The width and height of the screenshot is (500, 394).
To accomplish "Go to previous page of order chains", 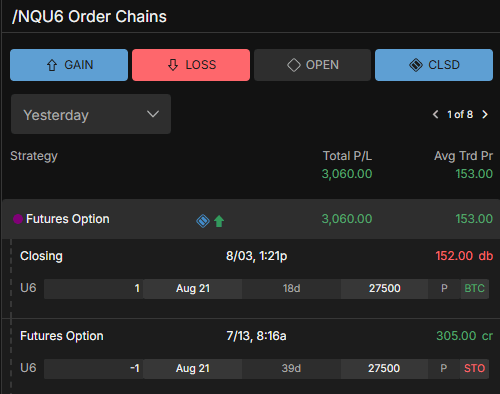I will pos(435,115).
